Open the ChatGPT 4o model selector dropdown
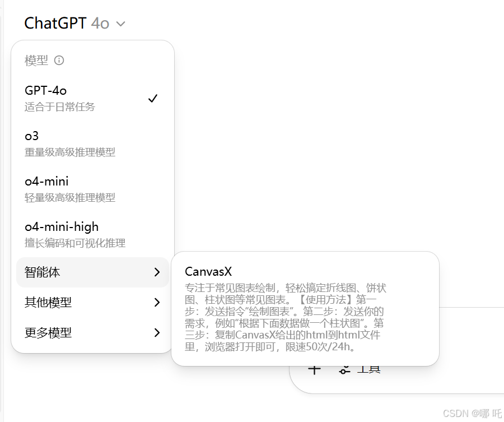This screenshot has height=422, width=504. [x=74, y=23]
